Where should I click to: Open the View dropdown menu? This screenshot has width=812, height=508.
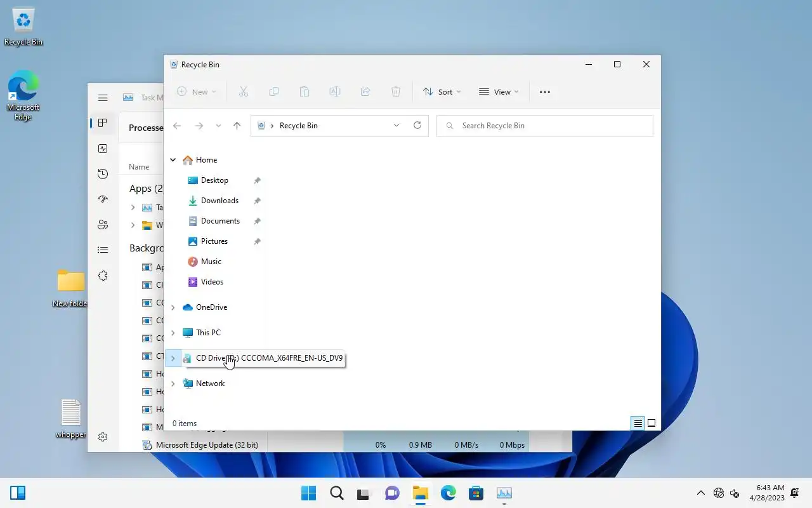click(499, 92)
